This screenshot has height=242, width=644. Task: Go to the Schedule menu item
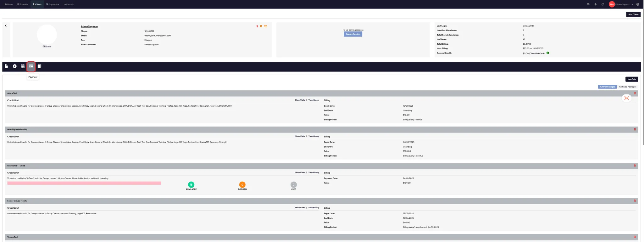click(x=23, y=4)
